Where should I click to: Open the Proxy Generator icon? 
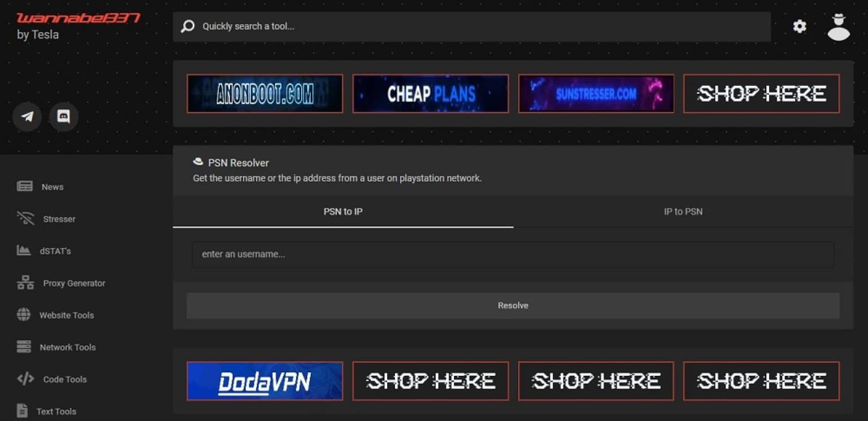tap(24, 283)
